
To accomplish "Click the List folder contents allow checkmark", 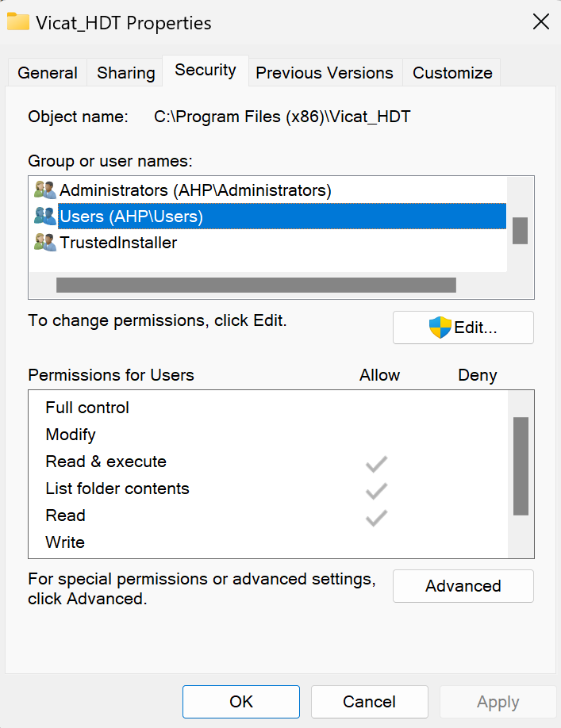I will pos(376,491).
